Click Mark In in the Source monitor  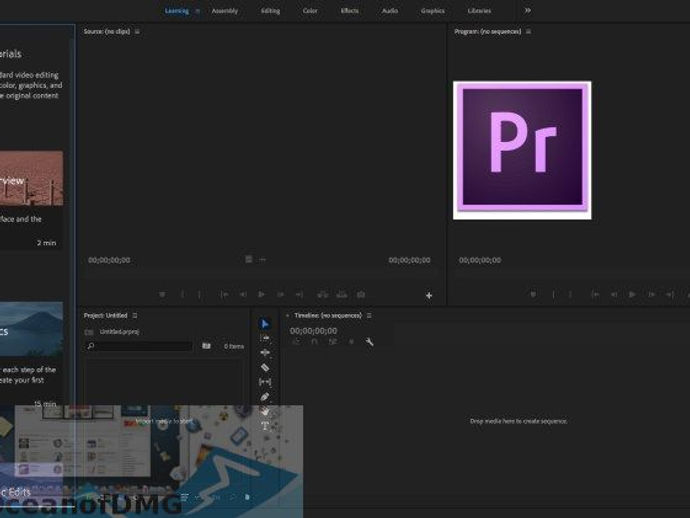pyautogui.click(x=183, y=294)
